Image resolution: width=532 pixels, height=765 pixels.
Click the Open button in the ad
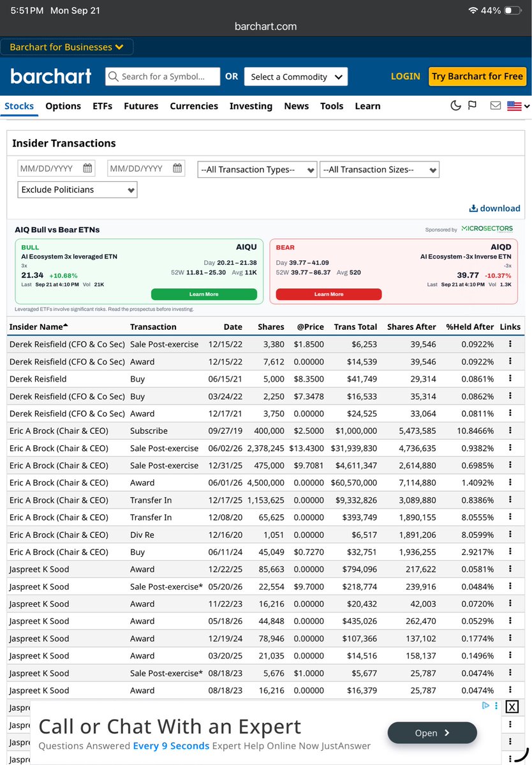coord(432,733)
